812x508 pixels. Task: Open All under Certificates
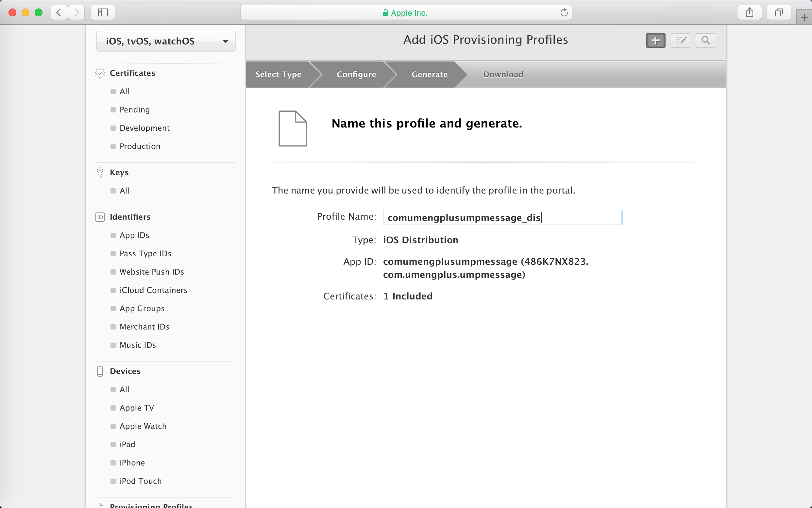(124, 92)
